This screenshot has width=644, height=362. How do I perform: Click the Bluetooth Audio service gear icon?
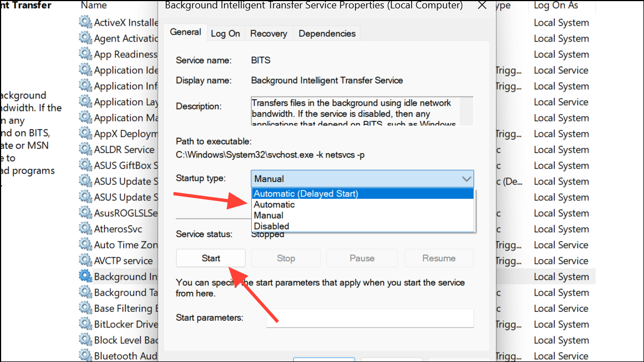click(x=85, y=355)
